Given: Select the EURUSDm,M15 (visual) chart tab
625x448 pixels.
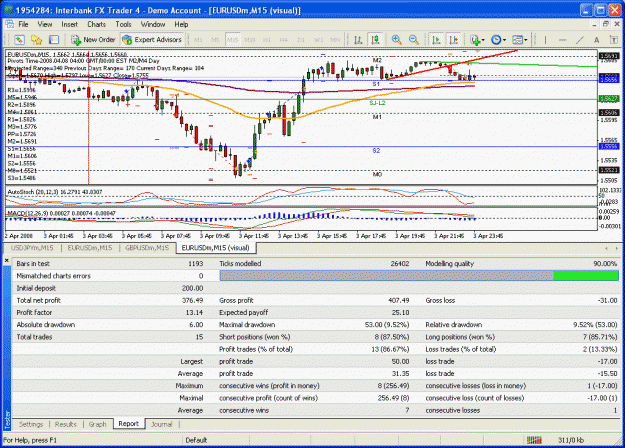Looking at the screenshot, I should tap(216, 248).
